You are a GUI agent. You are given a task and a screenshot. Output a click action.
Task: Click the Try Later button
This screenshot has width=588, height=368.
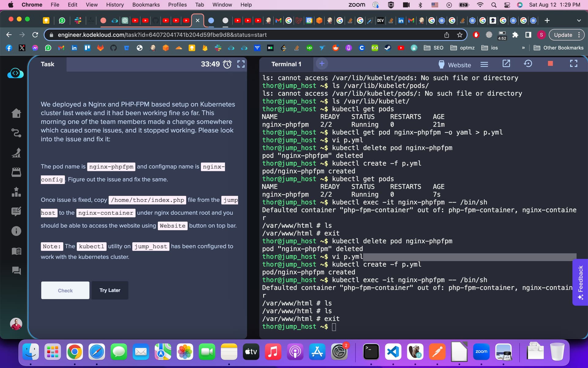pyautogui.click(x=110, y=290)
